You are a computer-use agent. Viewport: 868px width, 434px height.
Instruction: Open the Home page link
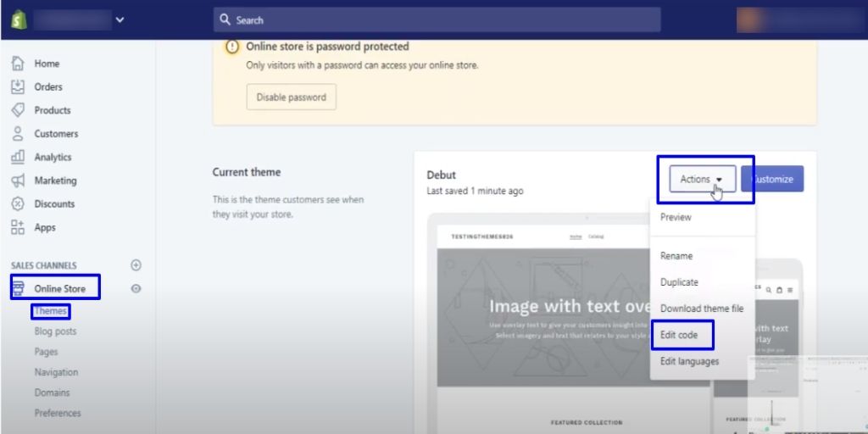[x=47, y=63]
